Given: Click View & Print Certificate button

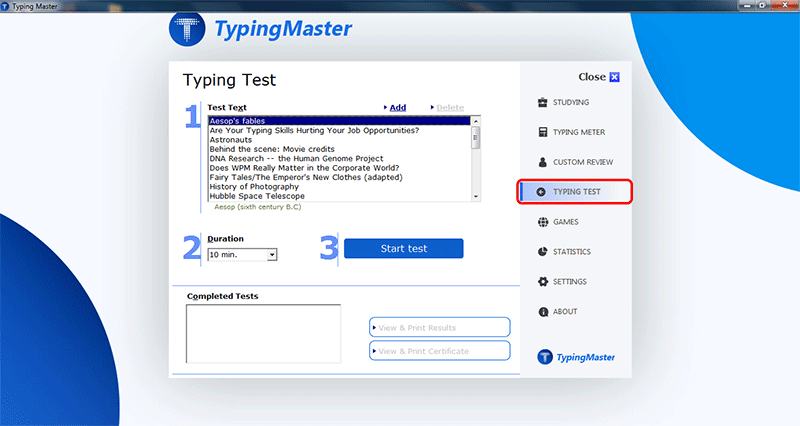Looking at the screenshot, I should pyautogui.click(x=439, y=351).
